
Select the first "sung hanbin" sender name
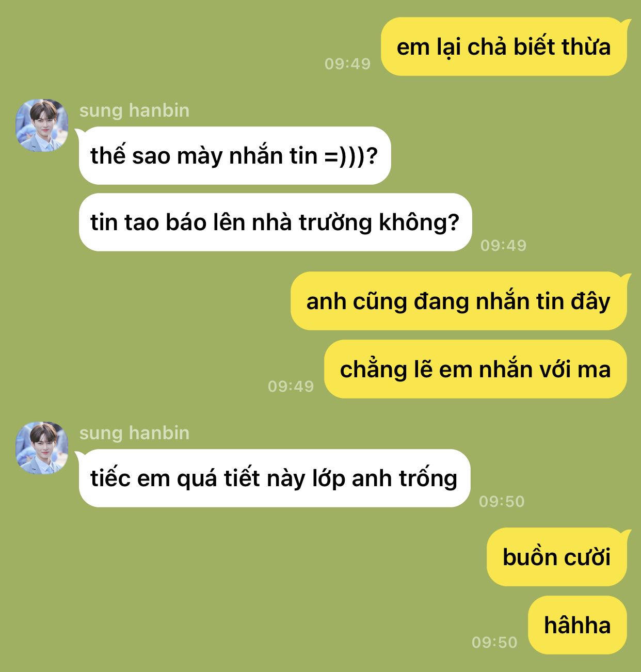point(134,110)
